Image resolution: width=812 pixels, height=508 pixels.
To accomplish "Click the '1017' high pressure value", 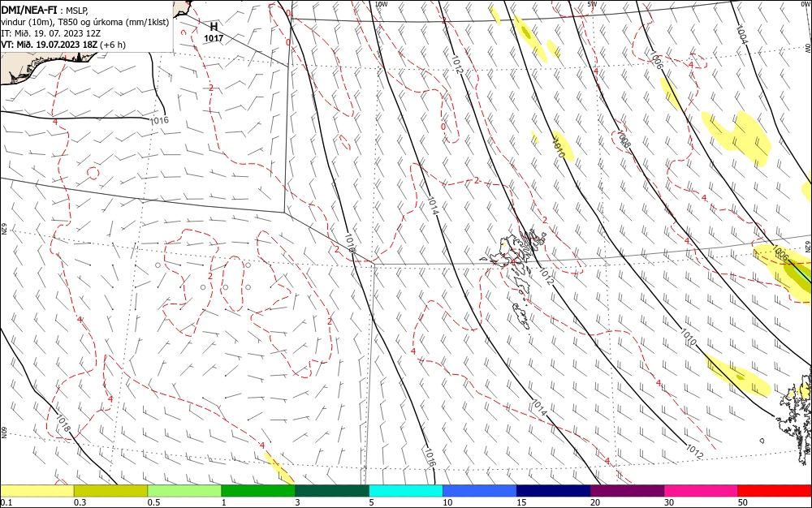I will [214, 38].
